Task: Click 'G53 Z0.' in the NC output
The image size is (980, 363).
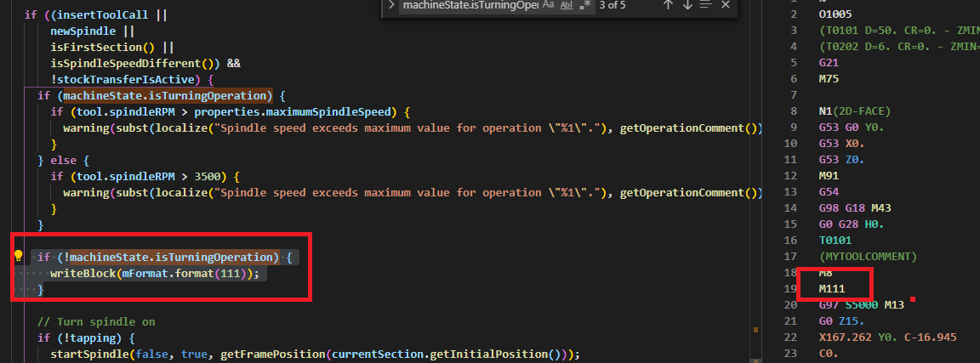Action: [x=842, y=160]
